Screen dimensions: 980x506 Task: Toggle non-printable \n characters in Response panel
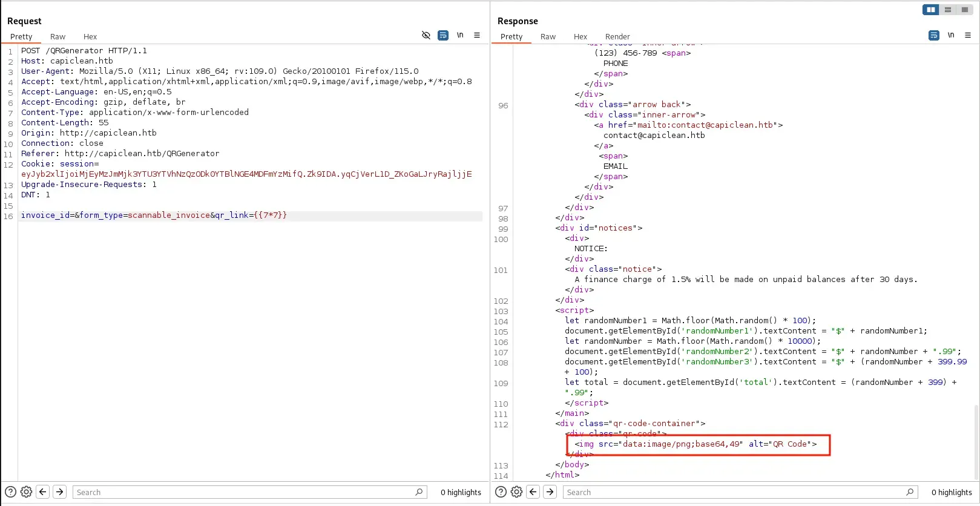click(x=951, y=35)
